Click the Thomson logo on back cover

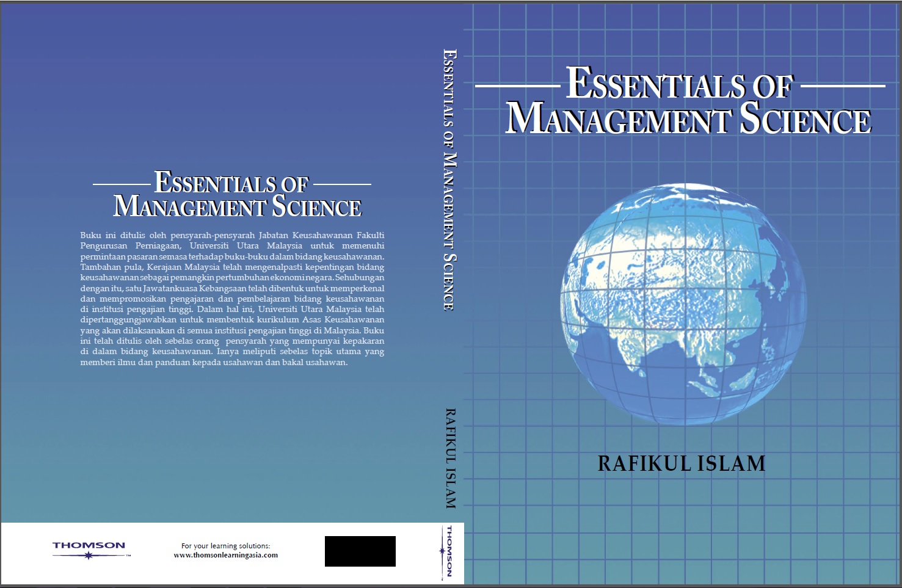click(x=89, y=545)
